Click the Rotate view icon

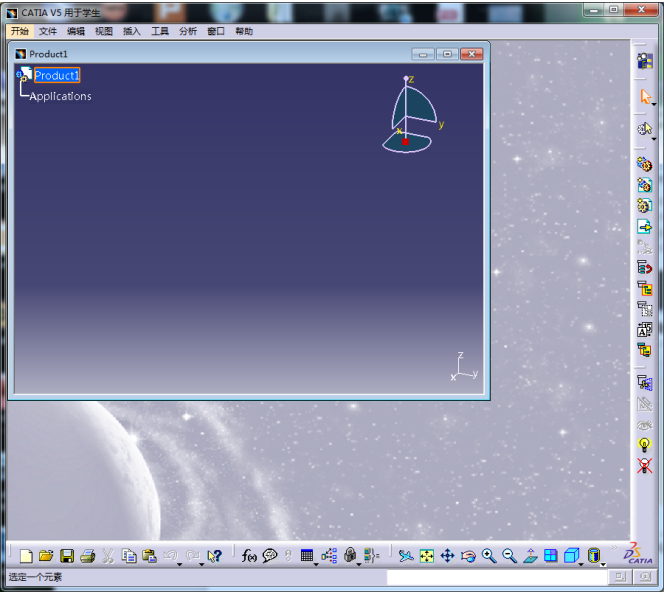click(468, 556)
